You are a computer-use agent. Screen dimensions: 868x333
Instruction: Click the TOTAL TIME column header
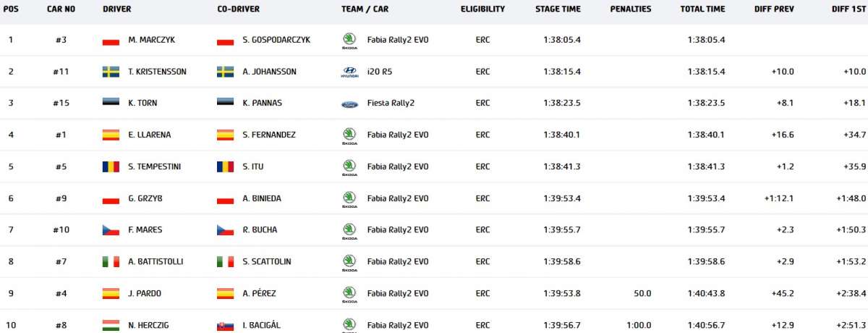702,9
